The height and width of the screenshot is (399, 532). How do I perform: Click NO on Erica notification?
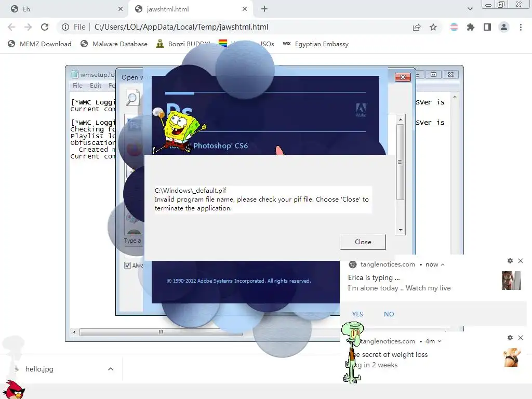point(389,314)
